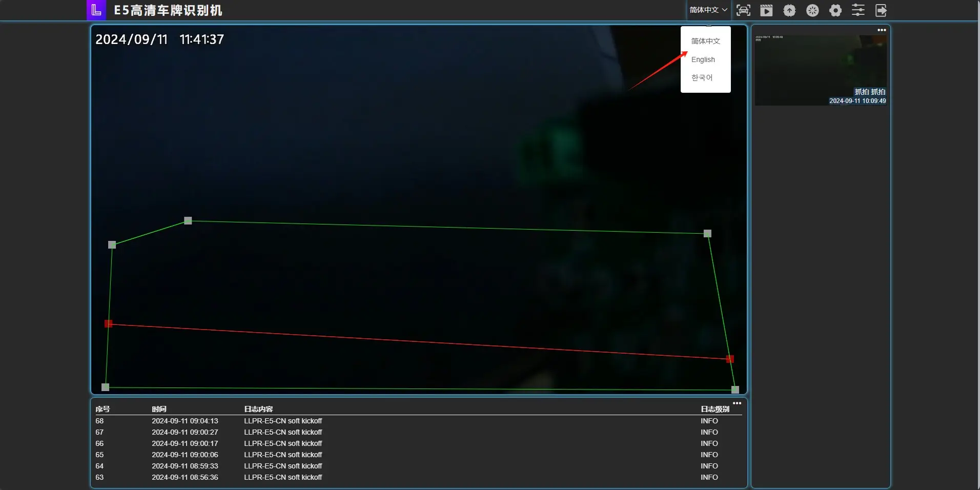The image size is (980, 490).
Task: Click the logout exit arrow icon
Action: 881,10
